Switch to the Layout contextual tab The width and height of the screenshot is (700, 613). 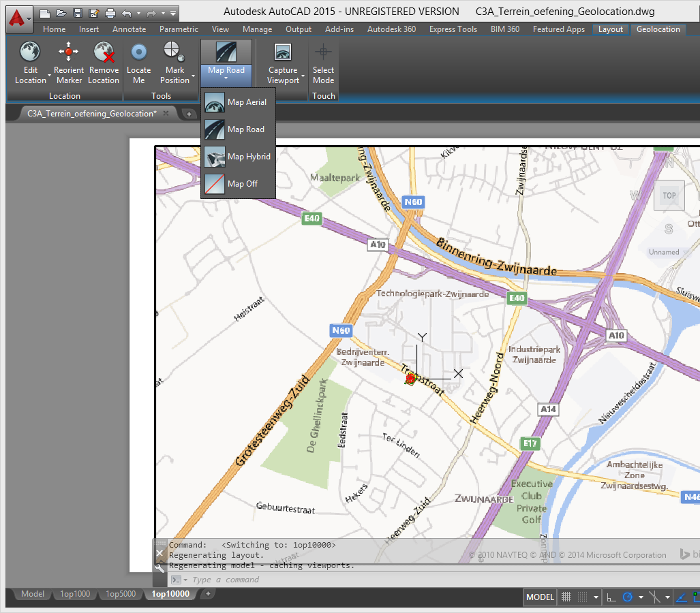tap(610, 29)
